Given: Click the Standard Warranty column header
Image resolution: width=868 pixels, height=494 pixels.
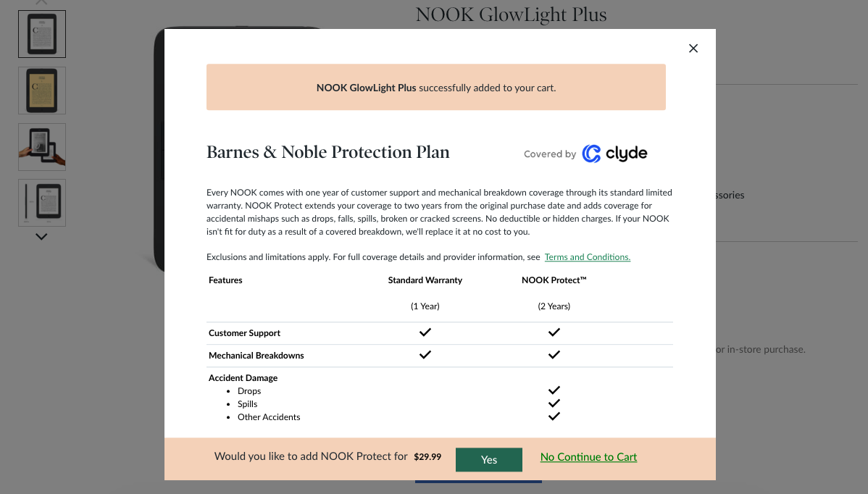Looking at the screenshot, I should 425,280.
